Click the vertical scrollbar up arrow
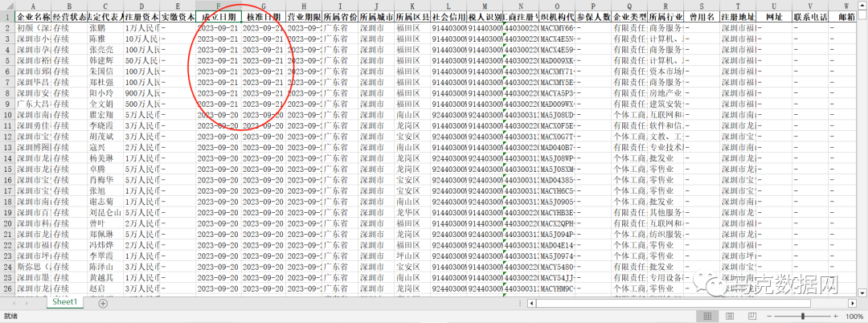Viewport: 868px width, 323px height. [862, 6]
